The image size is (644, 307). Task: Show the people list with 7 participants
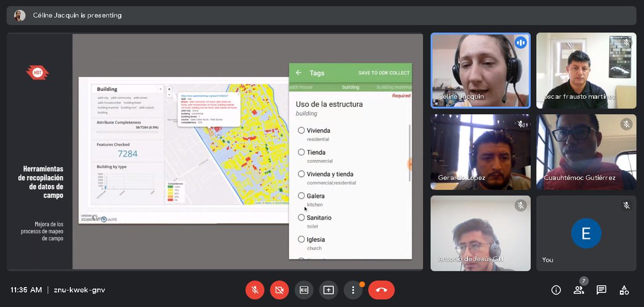point(579,290)
